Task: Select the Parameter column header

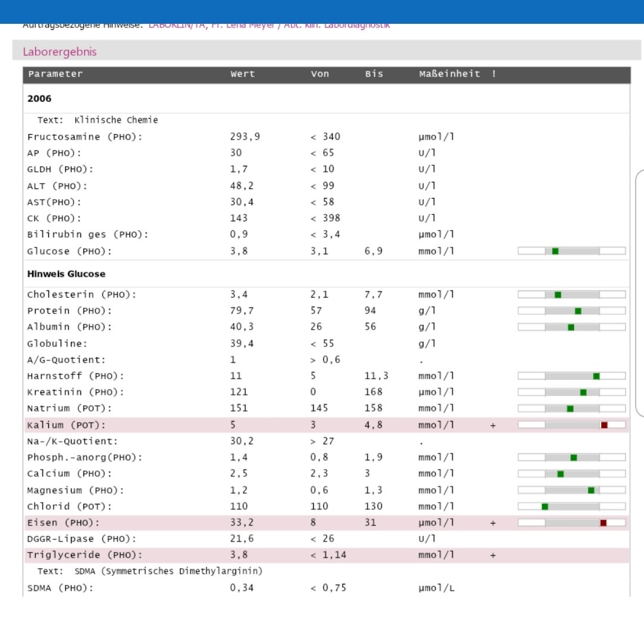Action: (x=55, y=74)
